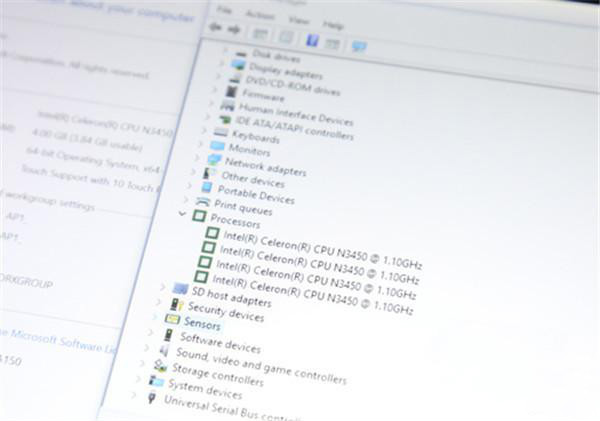Screen dimensions: 600x421
Task: Select the IDE ATA/ATAPI controllers icon
Action: (x=225, y=119)
